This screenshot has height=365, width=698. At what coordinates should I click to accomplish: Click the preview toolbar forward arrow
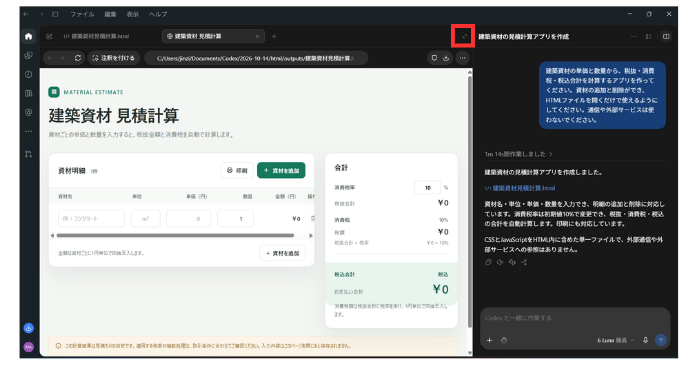click(62, 58)
